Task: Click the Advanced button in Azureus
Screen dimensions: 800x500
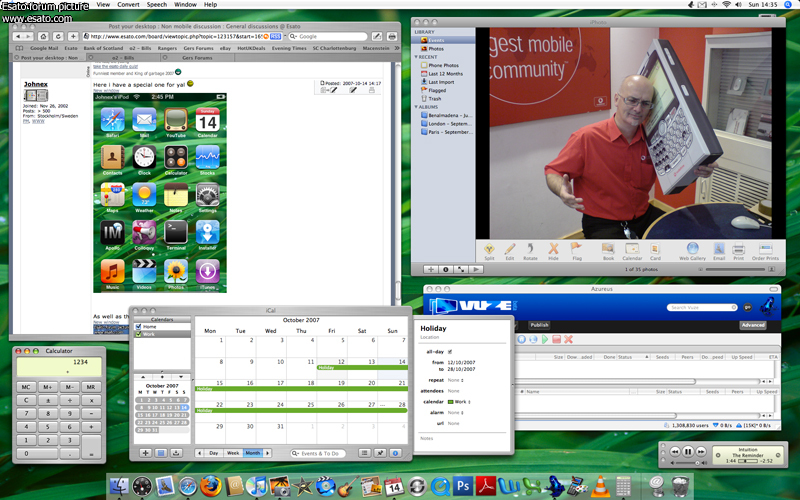Action: point(753,324)
